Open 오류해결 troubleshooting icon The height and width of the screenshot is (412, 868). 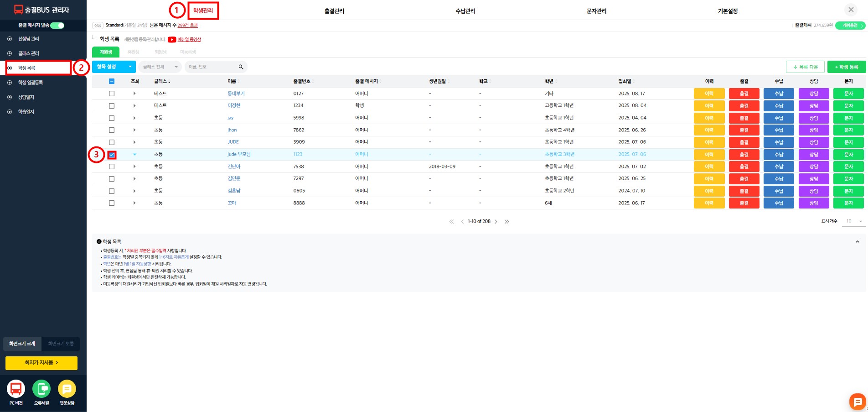click(41, 389)
